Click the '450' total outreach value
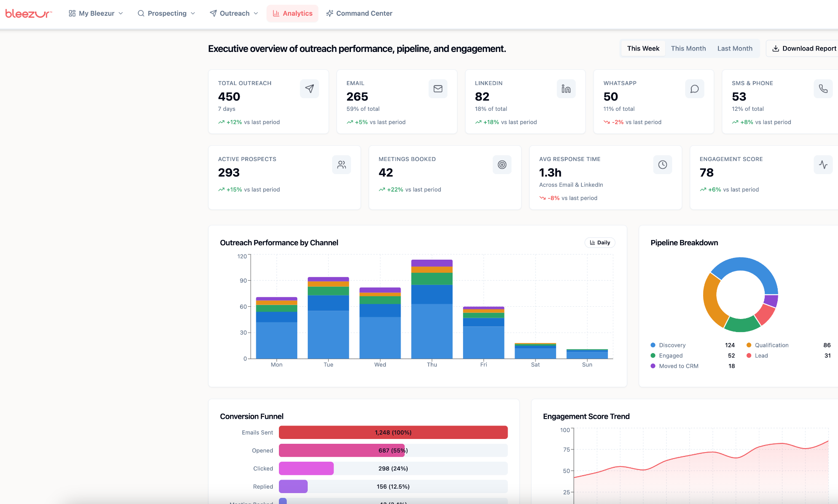This screenshot has width=838, height=504. 229,96
